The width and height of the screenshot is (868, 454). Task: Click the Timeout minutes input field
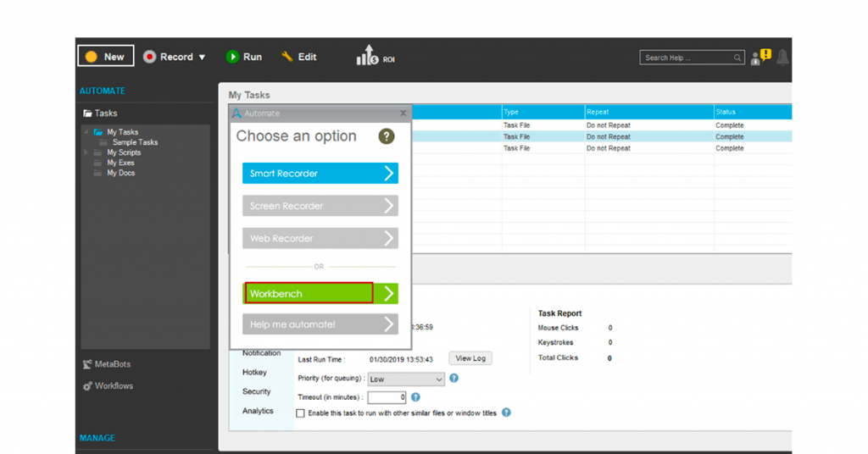[387, 397]
